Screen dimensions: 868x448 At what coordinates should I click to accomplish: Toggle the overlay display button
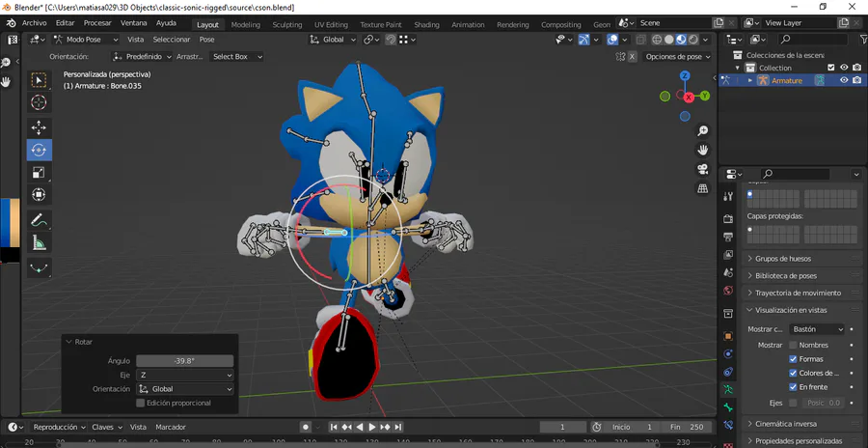(x=612, y=40)
